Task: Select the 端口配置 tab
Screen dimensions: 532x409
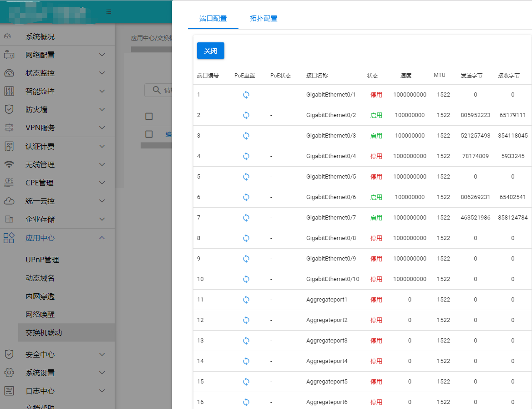Action: pos(213,19)
